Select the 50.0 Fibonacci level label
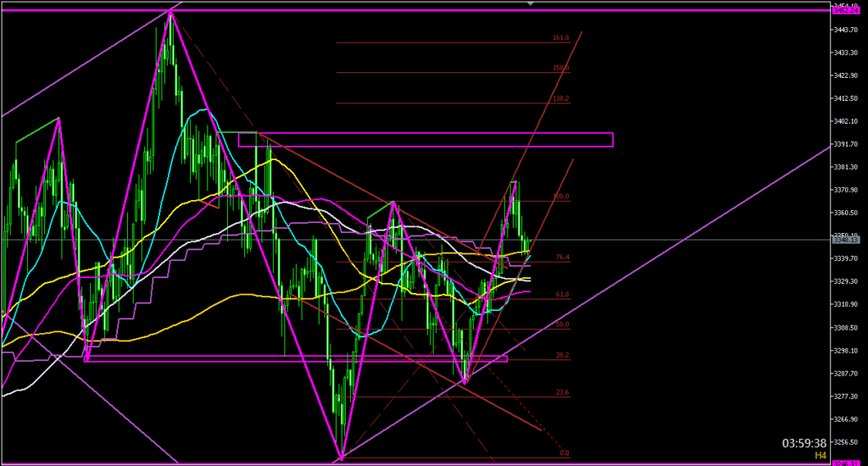868x466 pixels. point(563,325)
